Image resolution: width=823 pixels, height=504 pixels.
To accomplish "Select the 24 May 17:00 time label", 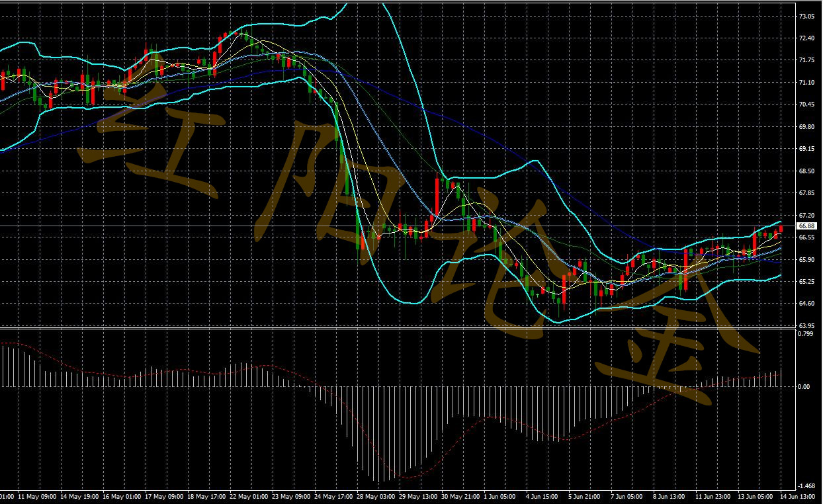I will pyautogui.click(x=333, y=496).
